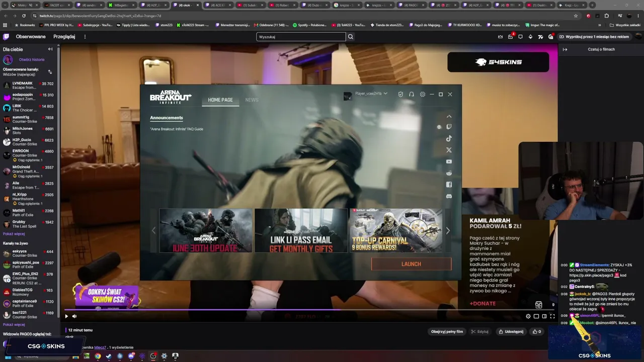The height and width of the screenshot is (362, 644).
Task: Open the Link Li Pass Email banner
Action: 301,231
